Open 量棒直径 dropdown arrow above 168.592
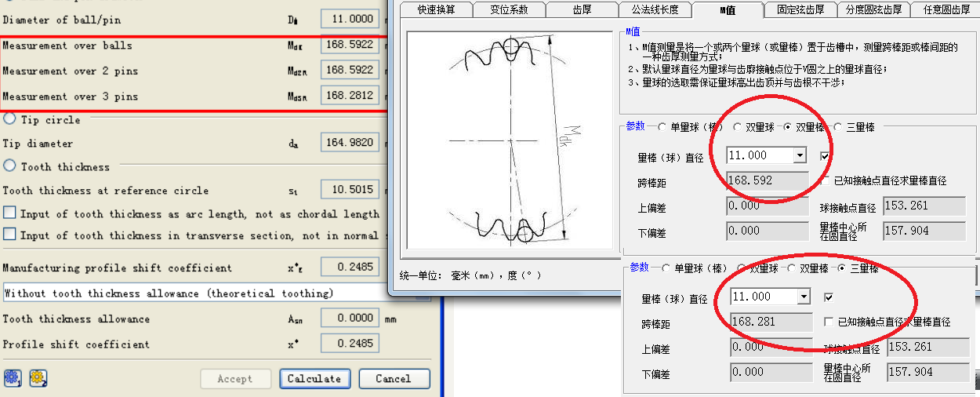The width and height of the screenshot is (980, 397). (x=800, y=155)
